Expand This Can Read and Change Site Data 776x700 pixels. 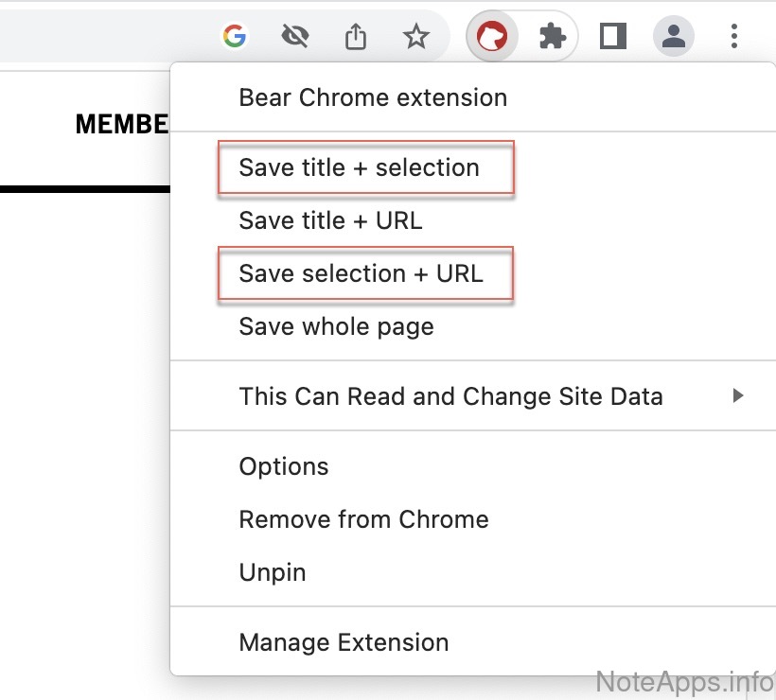pos(450,396)
